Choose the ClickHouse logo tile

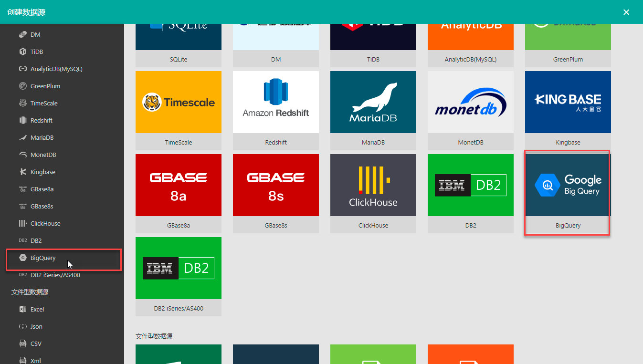tap(373, 194)
